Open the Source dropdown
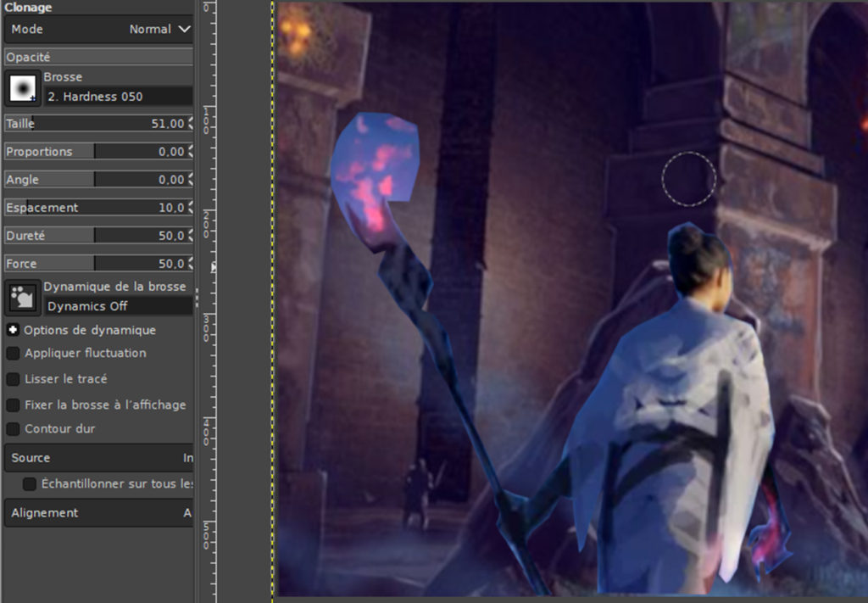Screen dimensions: 868x603 98,458
